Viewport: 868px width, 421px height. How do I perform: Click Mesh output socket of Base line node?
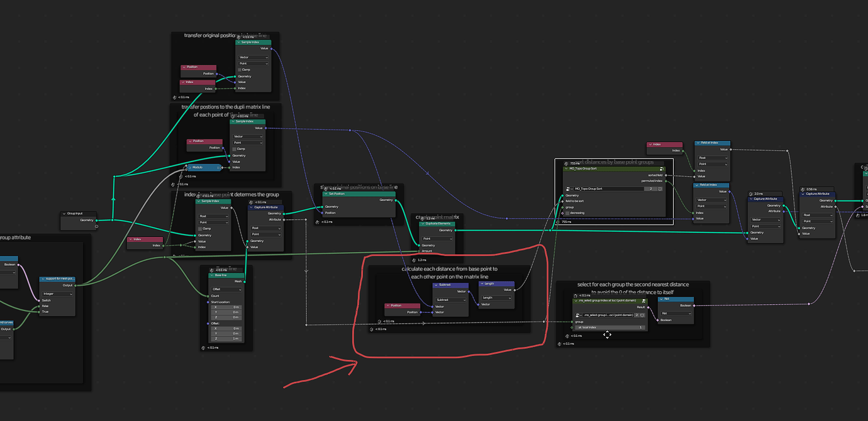click(x=245, y=282)
